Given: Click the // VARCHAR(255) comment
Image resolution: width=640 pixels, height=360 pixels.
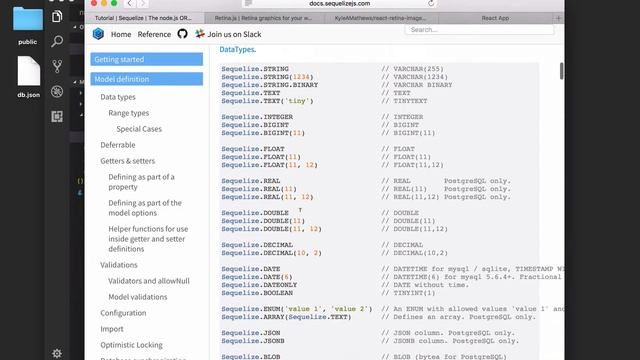Looking at the screenshot, I should pyautogui.click(x=412, y=69).
